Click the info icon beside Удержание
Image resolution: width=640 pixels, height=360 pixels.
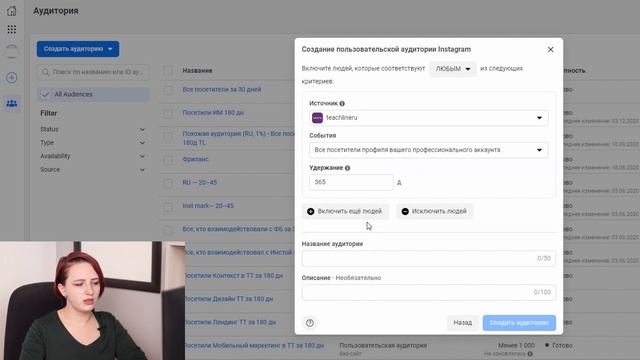click(347, 168)
